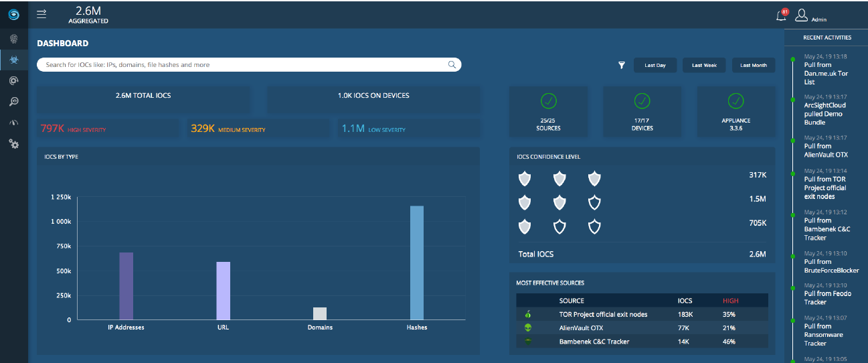The height and width of the screenshot is (363, 868).
Task: Open the 1.0K IOCs on Devices card
Action: point(373,100)
